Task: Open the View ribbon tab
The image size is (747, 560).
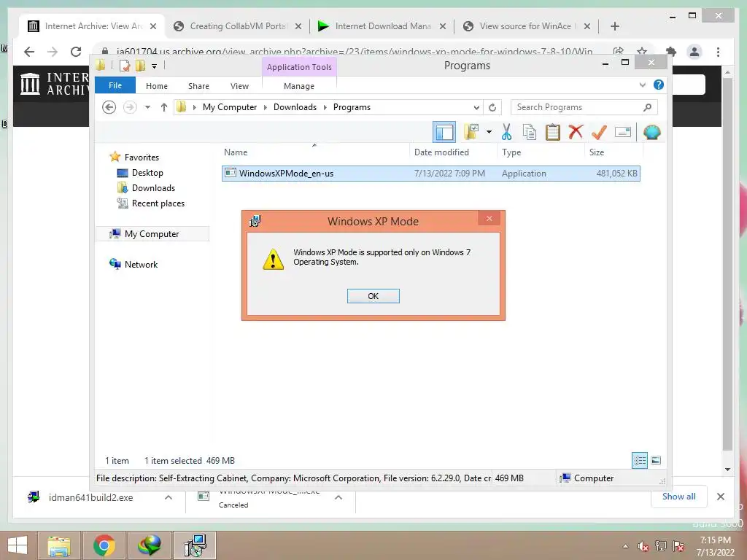Action: 239,86
